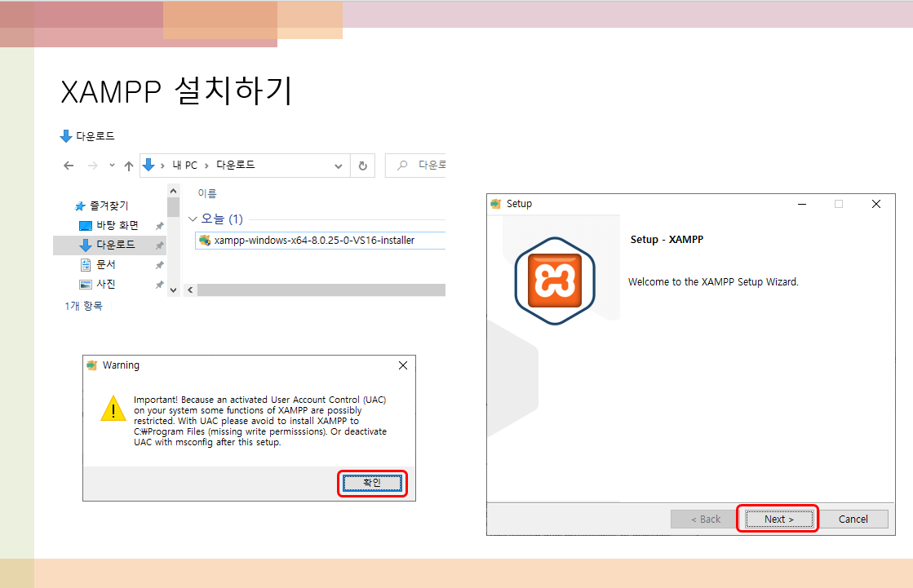Click the '1개 항목' status bar text
Viewport: 913px width, 588px height.
83,306
